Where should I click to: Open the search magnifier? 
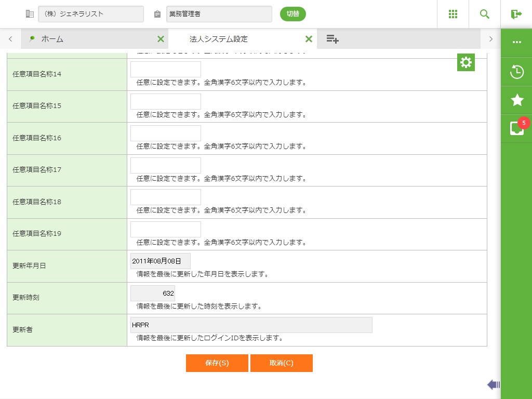pos(485,14)
